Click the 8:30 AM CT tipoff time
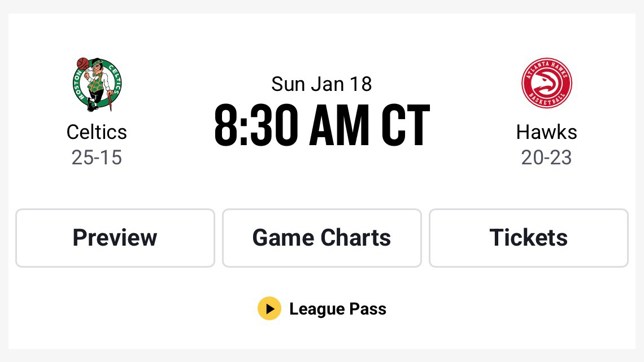Screen dimensions: 644x362 coord(321,124)
